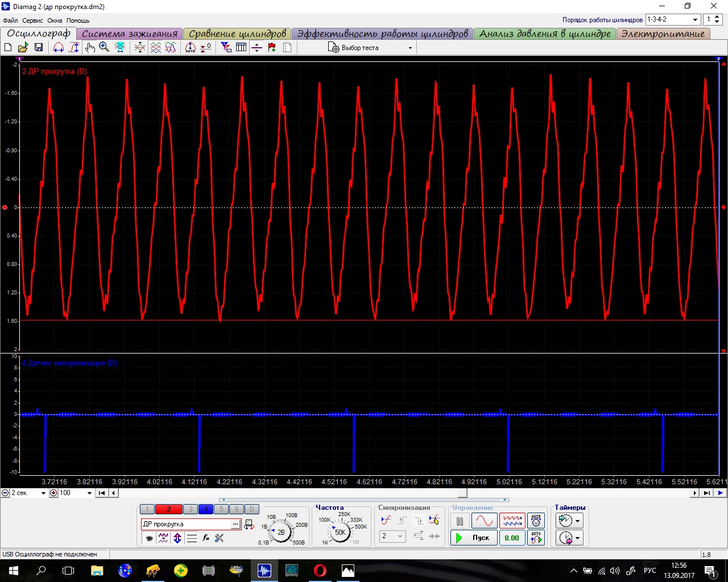Open the Окна menu
Viewport: 728px width, 582px height.
pyautogui.click(x=55, y=20)
